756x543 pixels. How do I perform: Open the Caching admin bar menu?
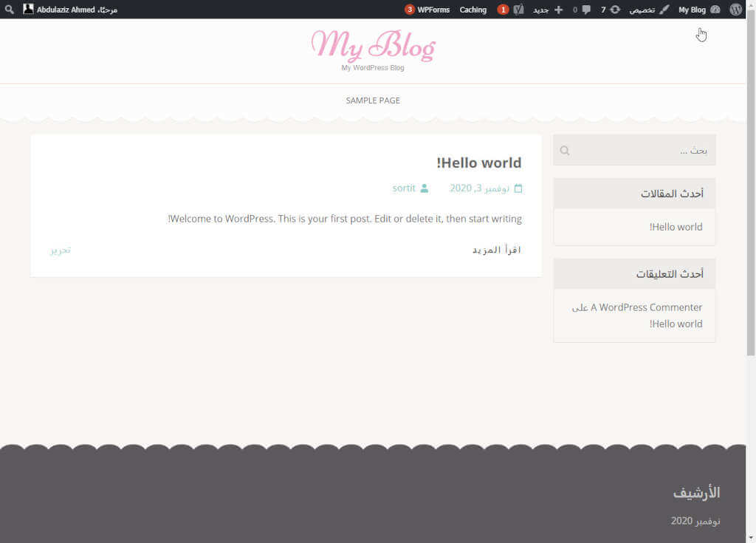(x=473, y=9)
